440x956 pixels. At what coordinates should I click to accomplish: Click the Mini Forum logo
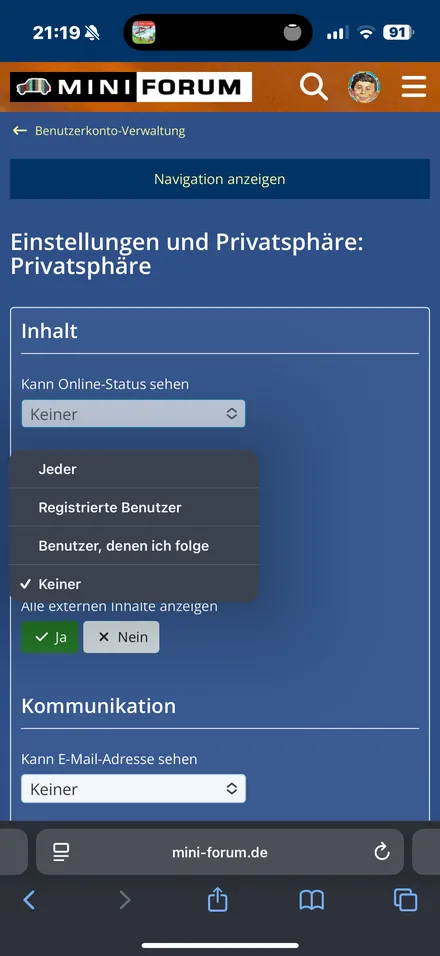[131, 87]
